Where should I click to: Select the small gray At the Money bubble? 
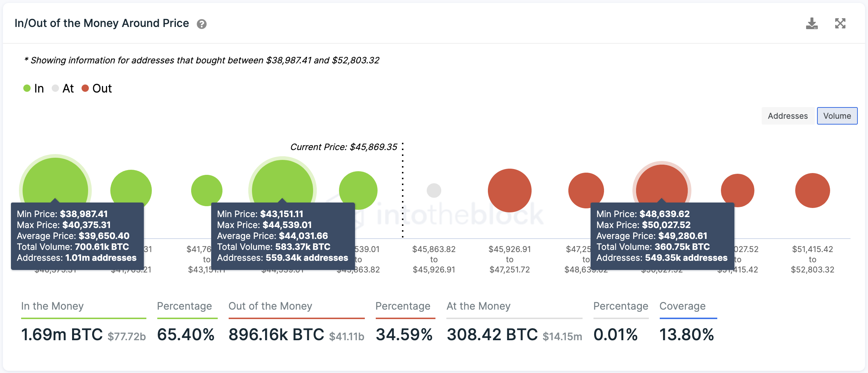[434, 191]
